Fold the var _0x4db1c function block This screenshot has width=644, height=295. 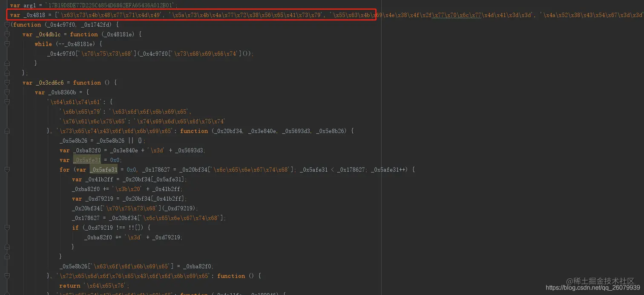pyautogui.click(x=7, y=35)
